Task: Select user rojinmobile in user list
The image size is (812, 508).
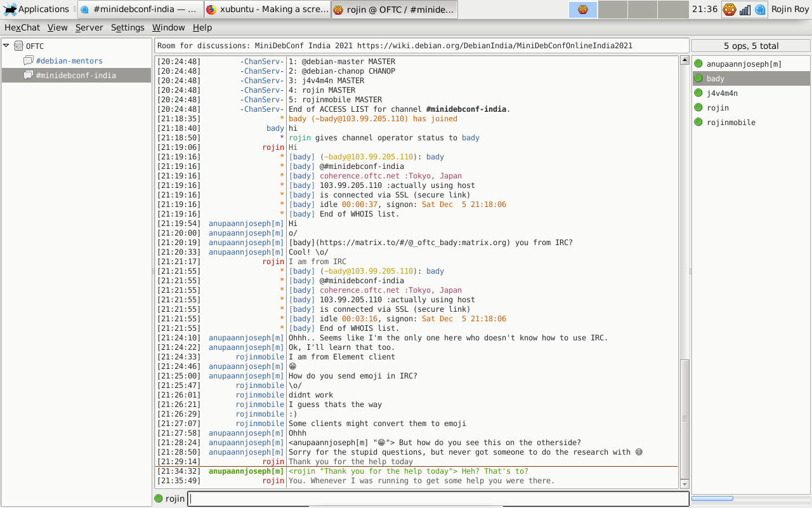Action: coord(751,122)
